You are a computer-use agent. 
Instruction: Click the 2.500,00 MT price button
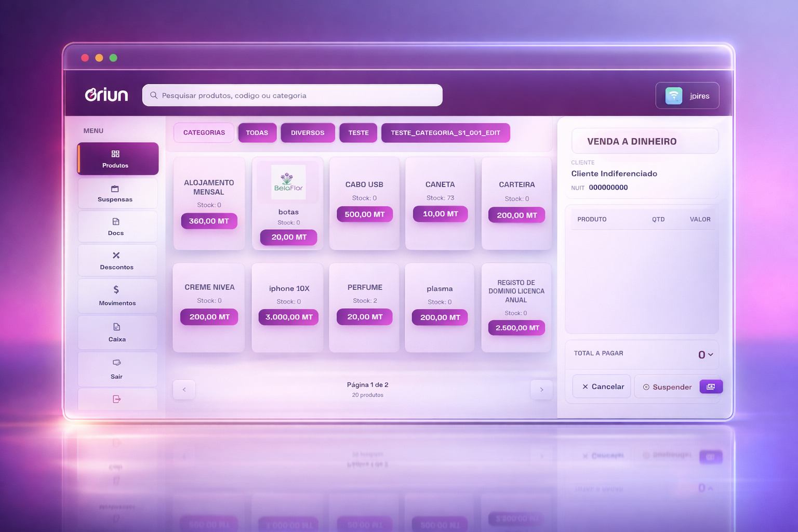coord(517,328)
